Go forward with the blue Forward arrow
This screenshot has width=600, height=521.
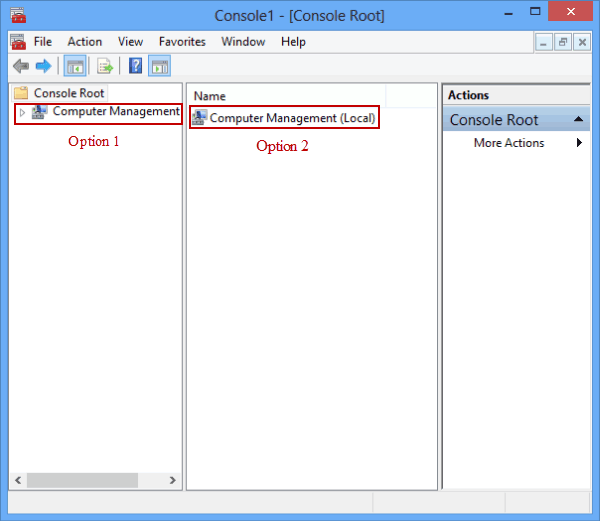point(43,66)
